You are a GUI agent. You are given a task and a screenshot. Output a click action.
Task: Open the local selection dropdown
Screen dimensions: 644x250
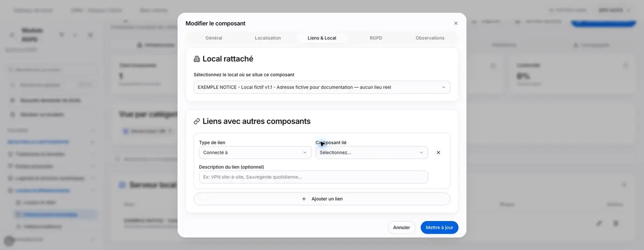[322, 87]
